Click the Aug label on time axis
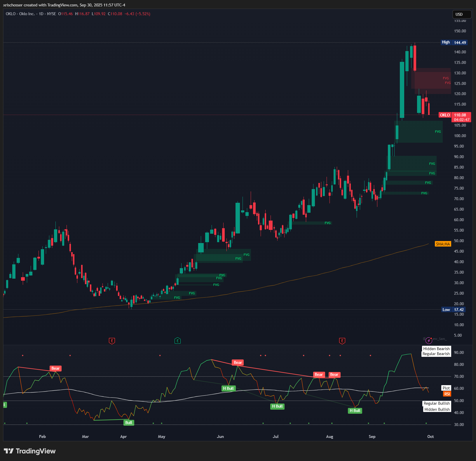The width and height of the screenshot is (476, 461). click(329, 436)
